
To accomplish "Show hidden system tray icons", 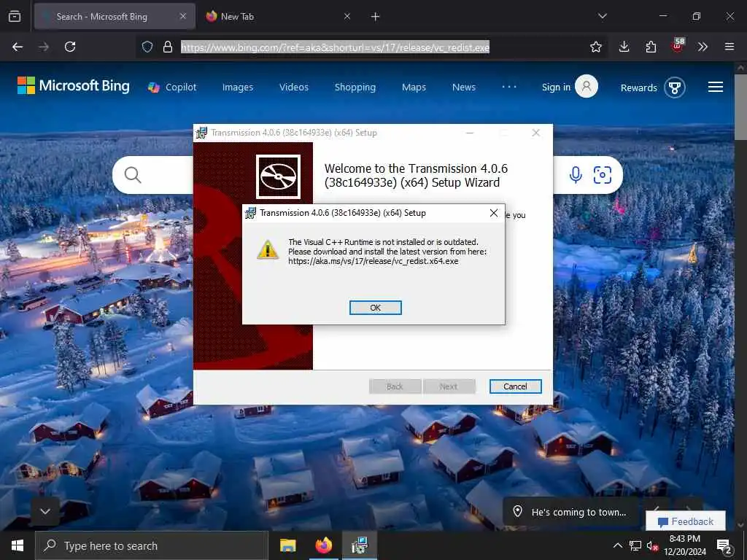I will point(617,545).
